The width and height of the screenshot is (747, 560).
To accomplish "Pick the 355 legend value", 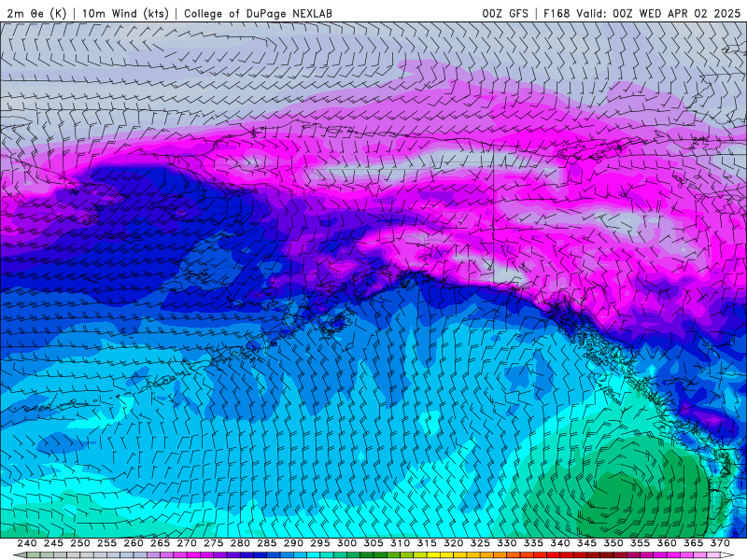I will [641, 543].
